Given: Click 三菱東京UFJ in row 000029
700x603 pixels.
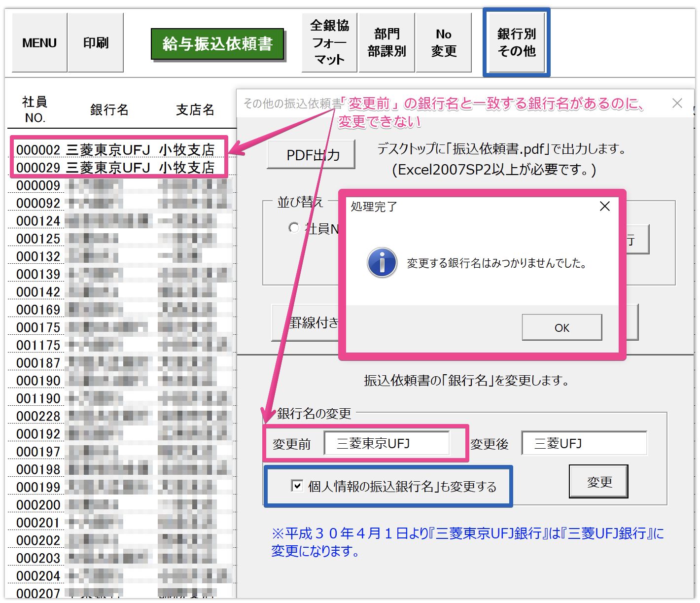Looking at the screenshot, I should point(108,168).
